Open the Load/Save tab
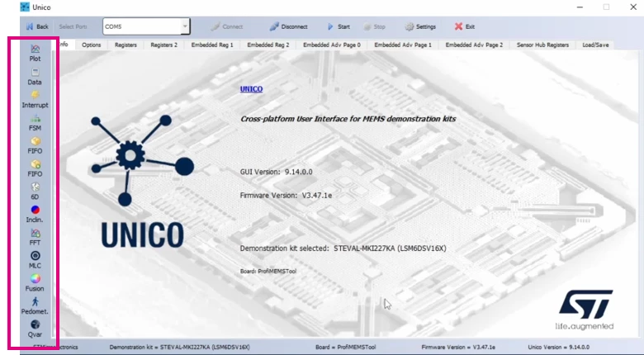Image resolution: width=644 pixels, height=355 pixels. coord(595,45)
